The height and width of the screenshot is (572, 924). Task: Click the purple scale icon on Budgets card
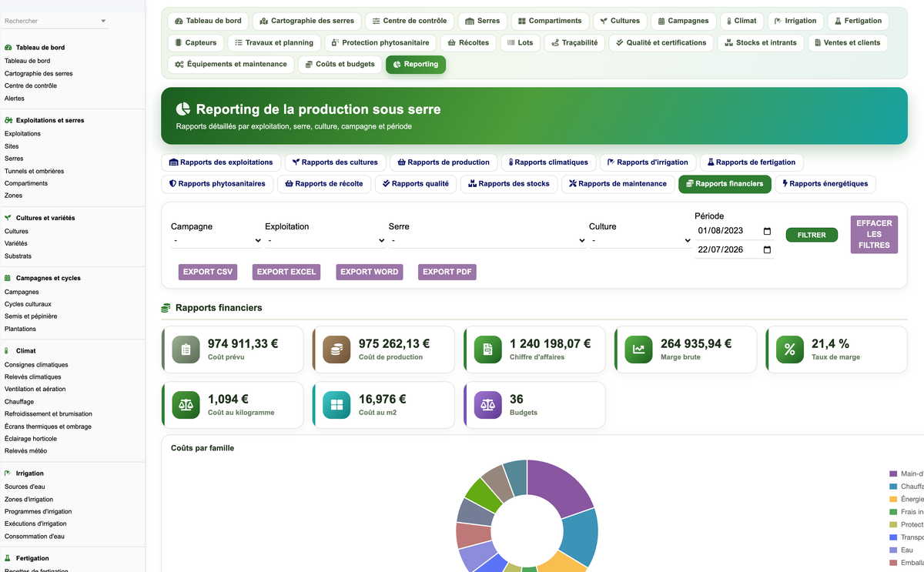point(487,405)
